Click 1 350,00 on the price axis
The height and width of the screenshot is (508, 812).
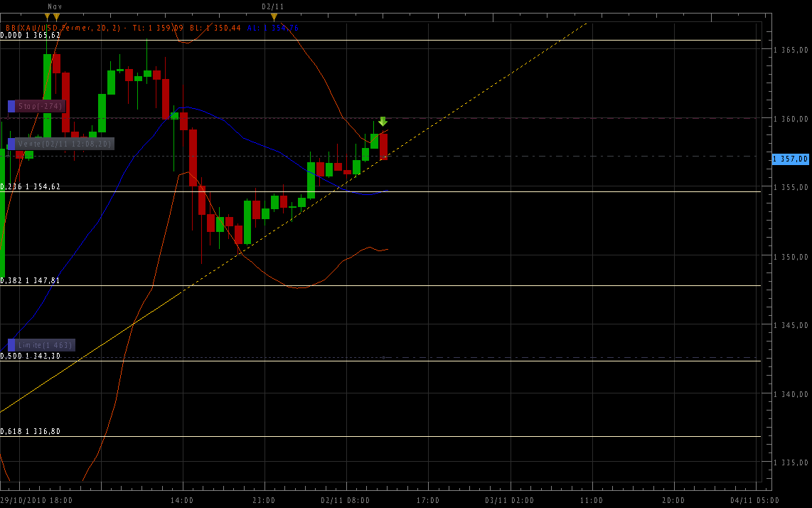pyautogui.click(x=791, y=257)
